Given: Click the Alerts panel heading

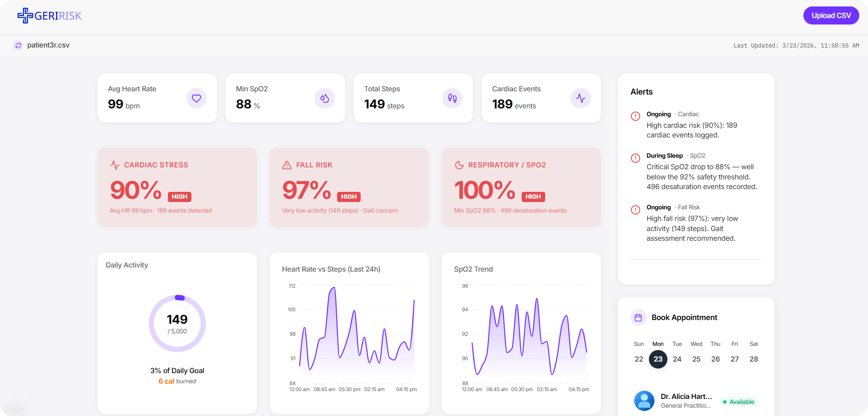Looking at the screenshot, I should click(642, 92).
